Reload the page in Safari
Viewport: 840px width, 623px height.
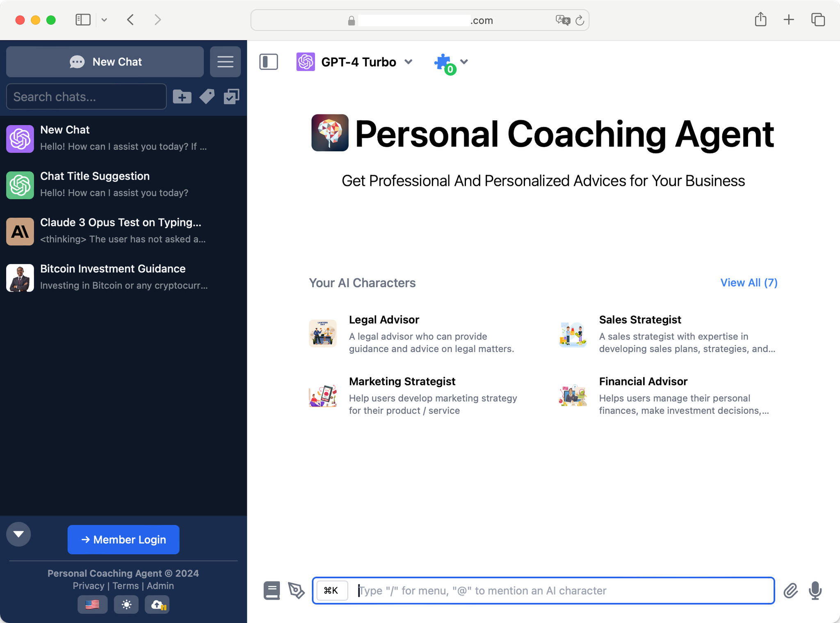coord(580,20)
